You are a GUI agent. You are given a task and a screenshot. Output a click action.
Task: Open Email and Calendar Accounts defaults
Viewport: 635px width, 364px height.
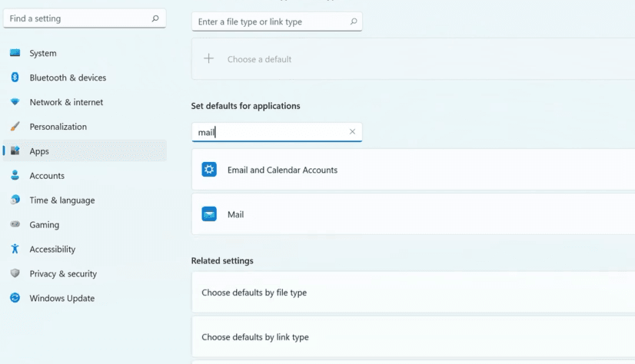point(413,170)
